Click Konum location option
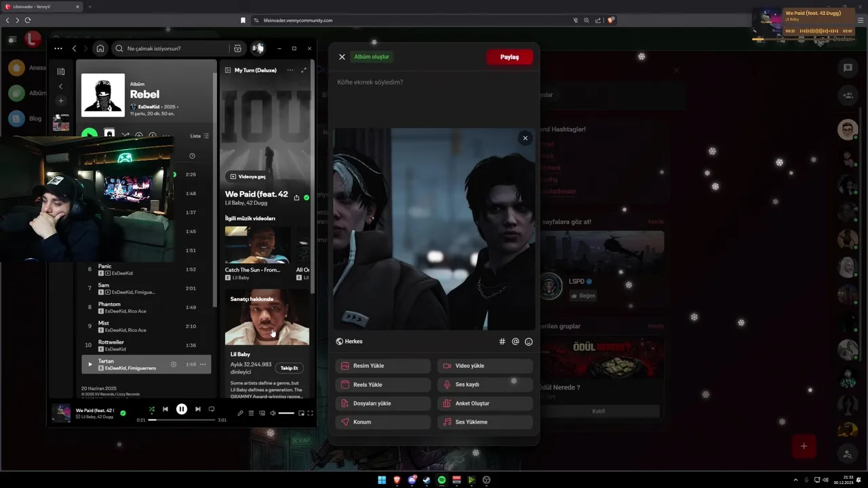868x488 pixels. (x=382, y=422)
